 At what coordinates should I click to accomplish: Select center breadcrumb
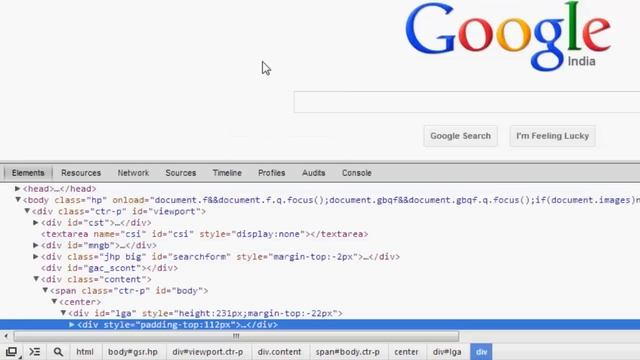pos(406,352)
